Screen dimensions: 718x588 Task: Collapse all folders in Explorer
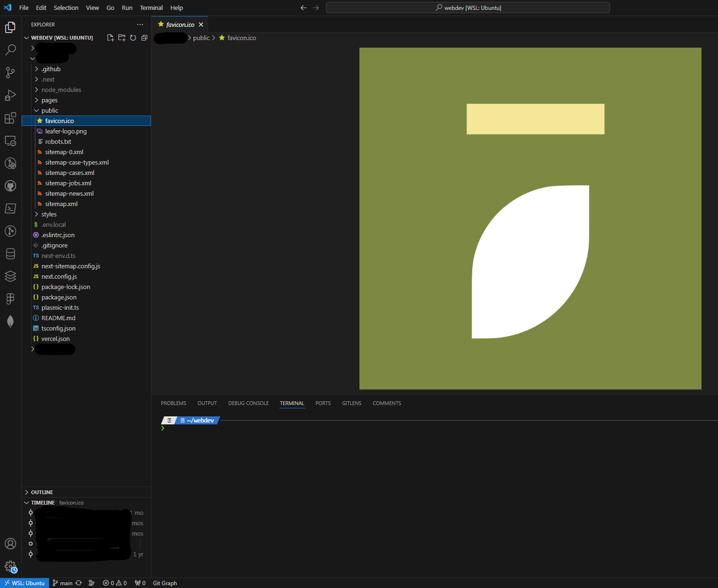tap(144, 38)
